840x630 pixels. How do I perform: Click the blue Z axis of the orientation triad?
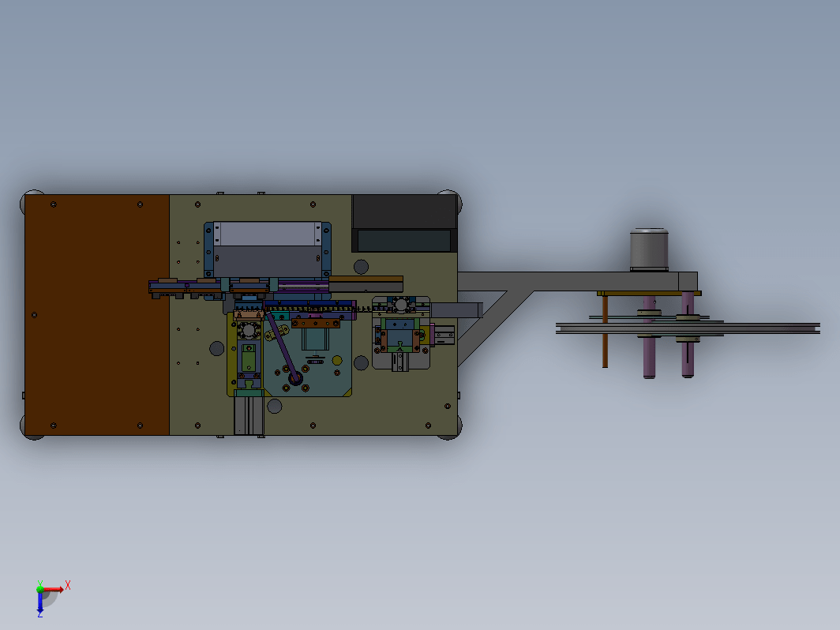(40, 602)
